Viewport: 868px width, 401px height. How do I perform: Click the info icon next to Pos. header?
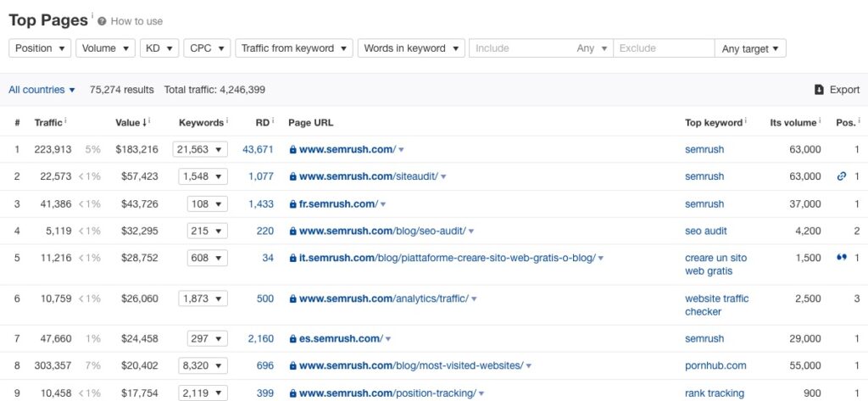[x=860, y=120]
